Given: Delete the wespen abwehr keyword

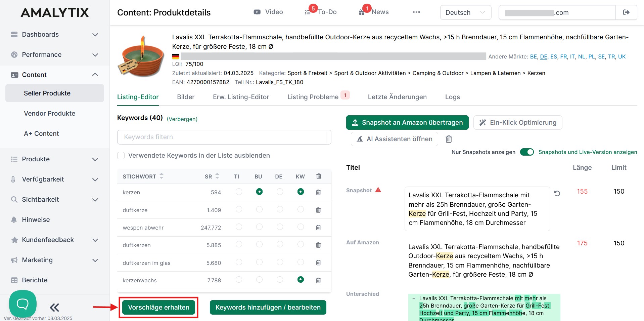Looking at the screenshot, I should click(318, 228).
